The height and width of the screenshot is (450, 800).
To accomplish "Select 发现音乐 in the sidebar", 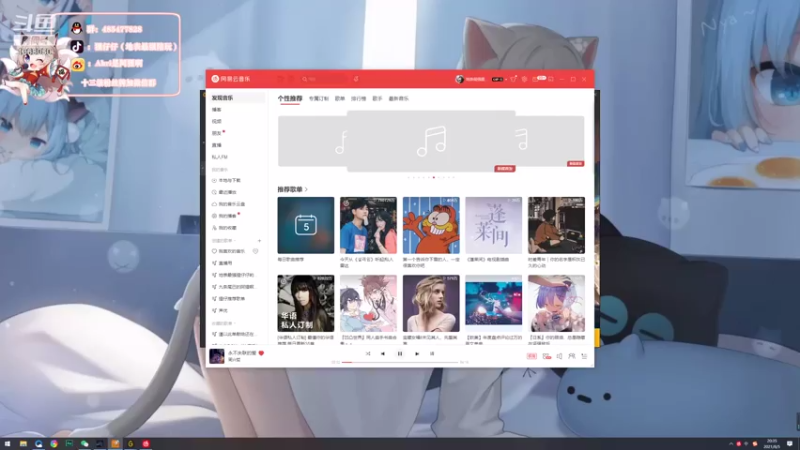I will pos(236,97).
